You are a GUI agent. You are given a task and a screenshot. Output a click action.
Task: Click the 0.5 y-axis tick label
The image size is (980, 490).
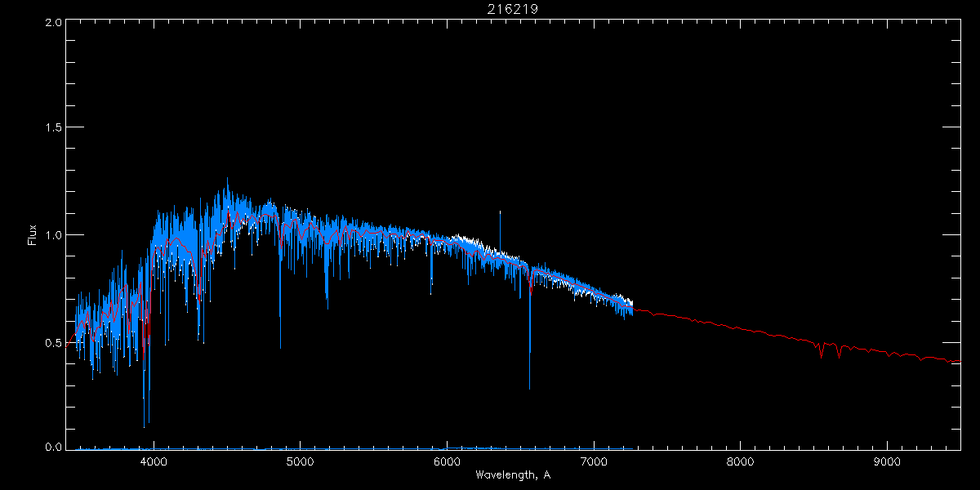point(53,342)
